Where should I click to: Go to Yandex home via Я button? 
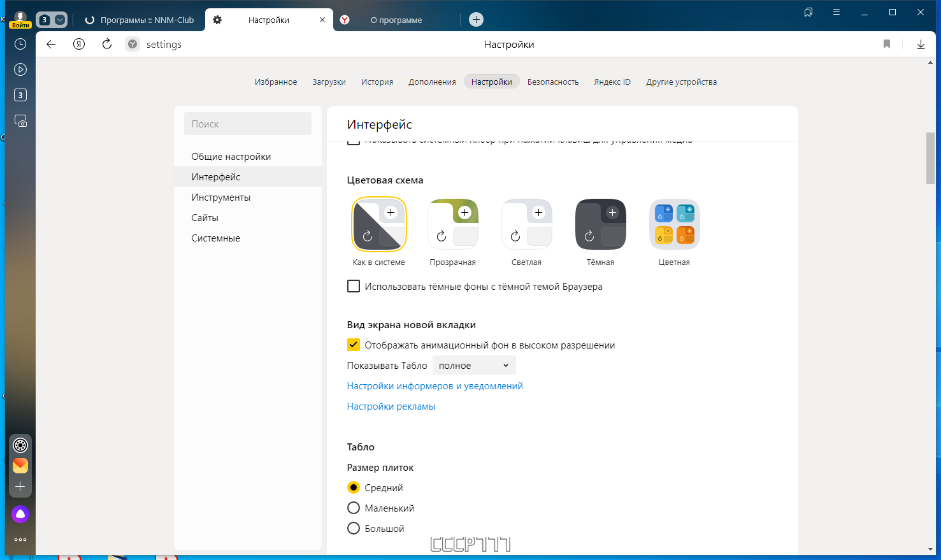click(79, 44)
